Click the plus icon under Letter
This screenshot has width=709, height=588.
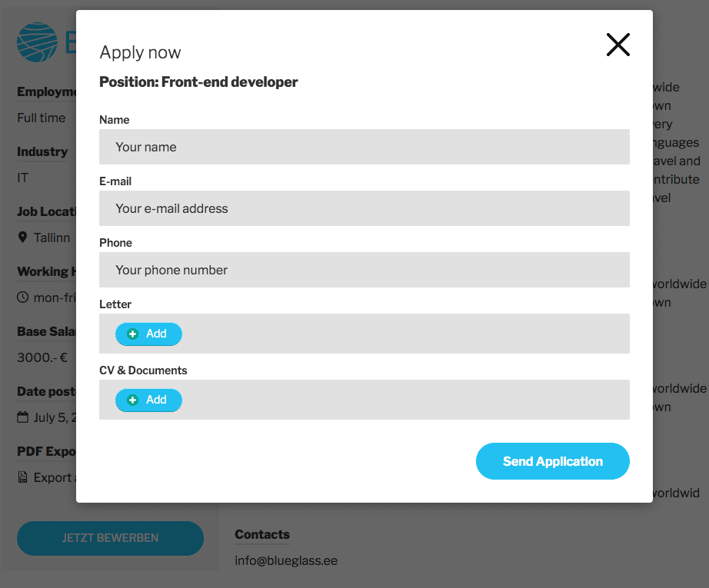pos(133,334)
